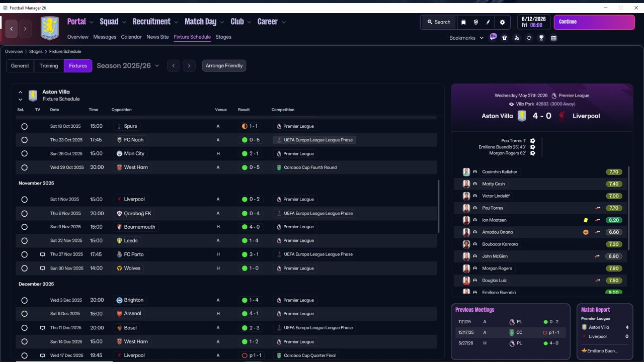The height and width of the screenshot is (362, 644).
Task: Click the pencil notes icon in top toolbar
Action: (489, 22)
